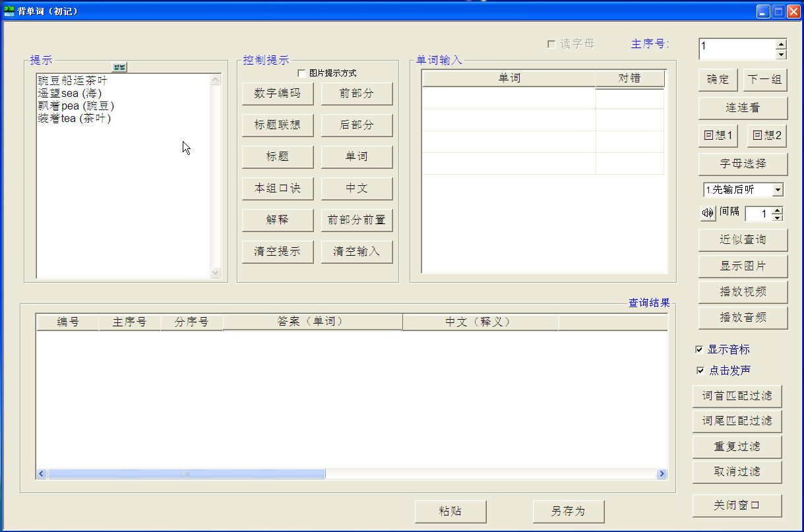Image resolution: width=804 pixels, height=532 pixels.
Task: Apply 词首匹配过滤 prefix filter
Action: click(x=737, y=397)
